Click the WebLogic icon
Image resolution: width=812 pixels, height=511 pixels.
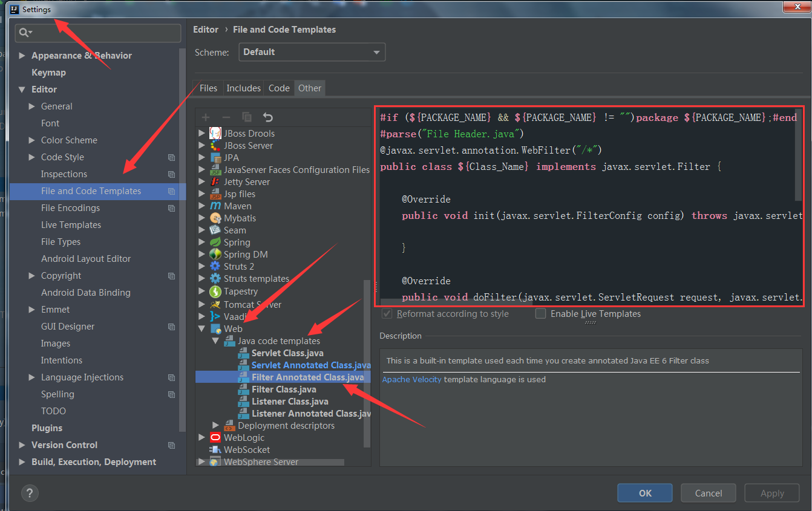[x=215, y=437]
